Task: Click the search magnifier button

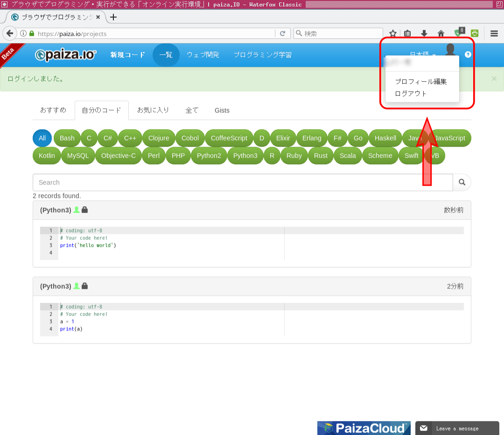Action: coord(462,182)
